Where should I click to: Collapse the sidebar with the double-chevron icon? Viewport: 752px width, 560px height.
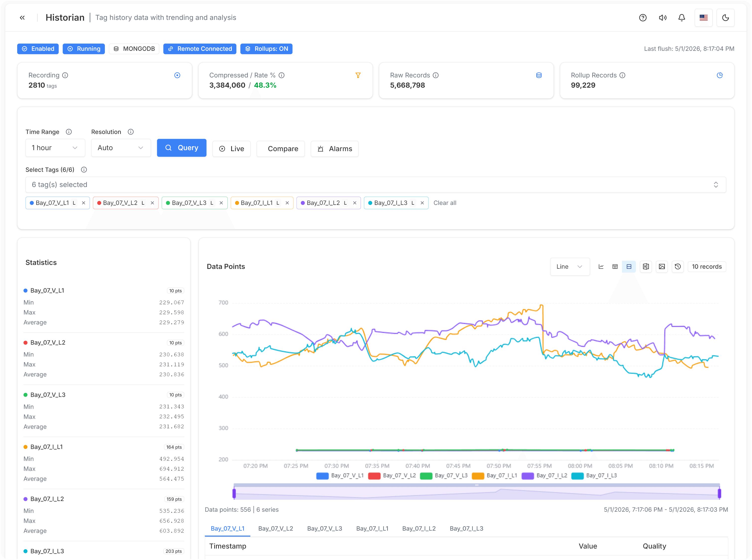22,18
